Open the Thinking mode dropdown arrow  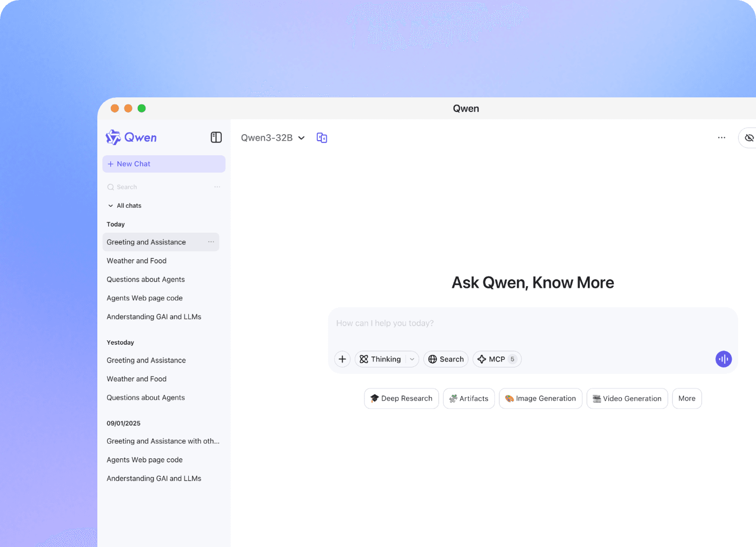(x=412, y=359)
